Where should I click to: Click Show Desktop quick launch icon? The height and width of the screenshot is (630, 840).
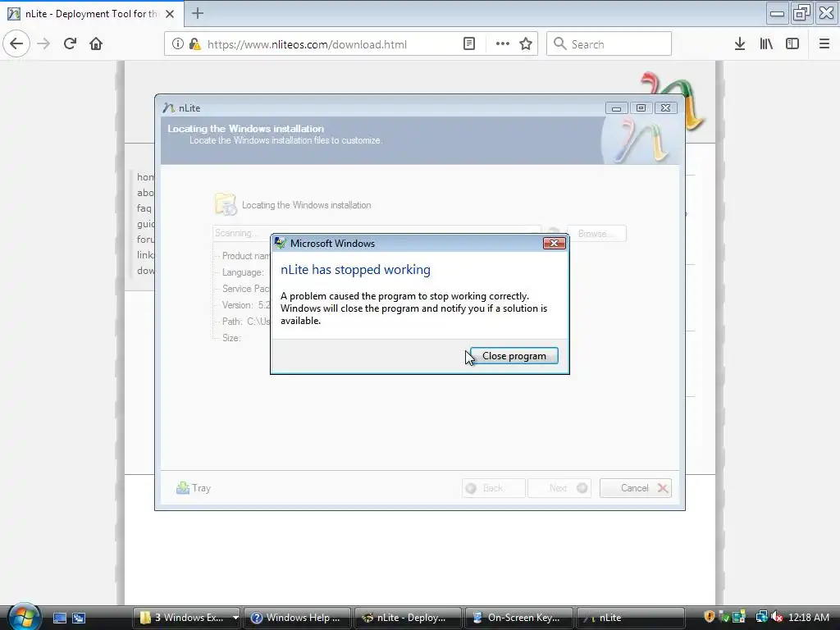[59, 618]
